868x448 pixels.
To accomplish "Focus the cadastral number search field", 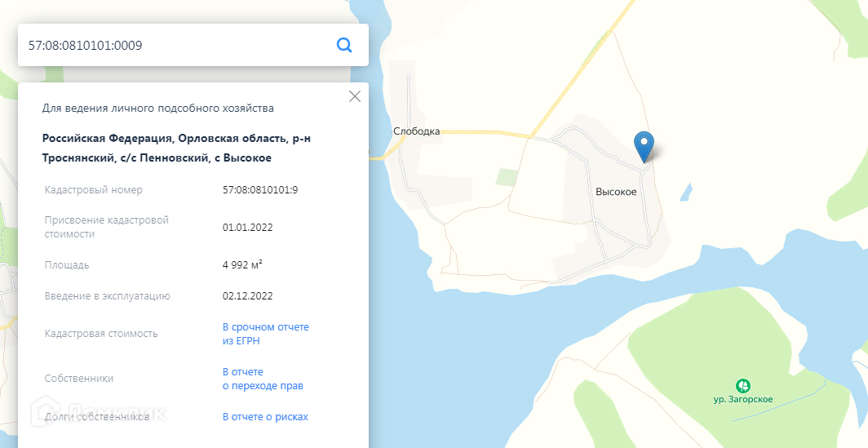I will click(171, 46).
